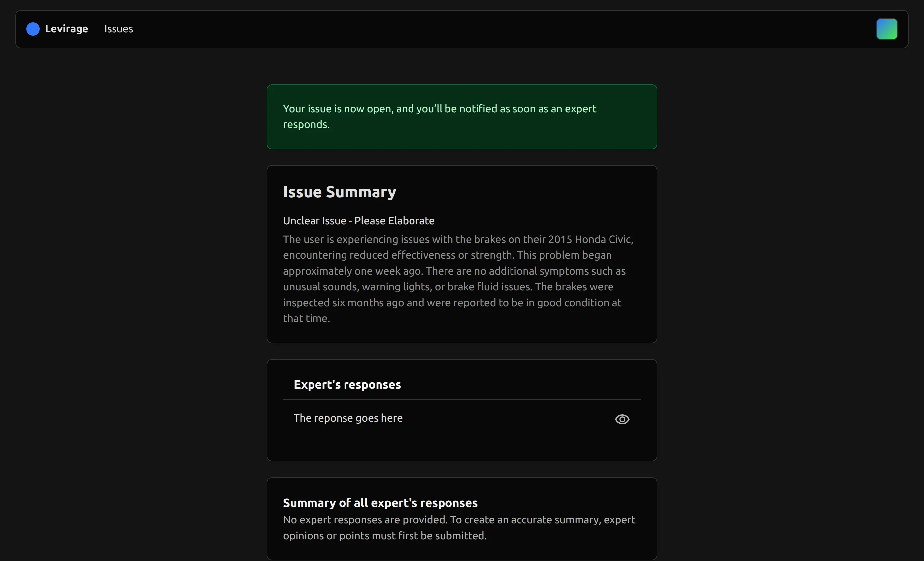Click 'opinions or points must first be submitted' line

pyautogui.click(x=384, y=536)
